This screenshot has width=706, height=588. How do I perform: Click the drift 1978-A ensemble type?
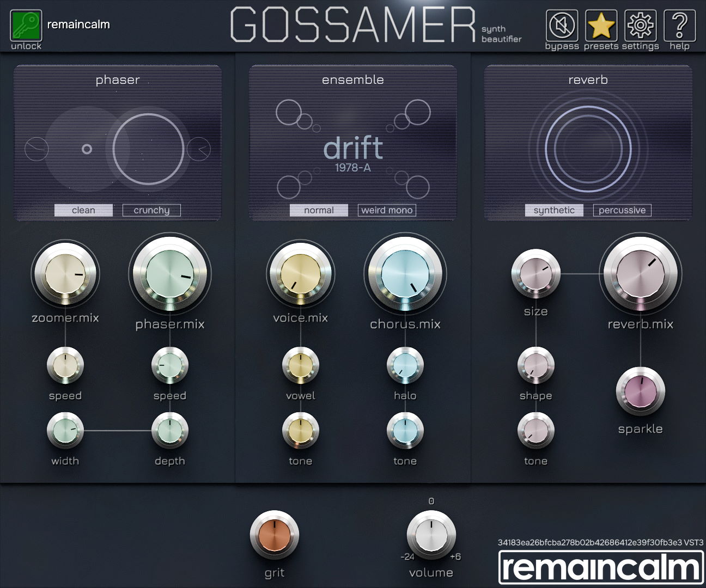tap(353, 154)
